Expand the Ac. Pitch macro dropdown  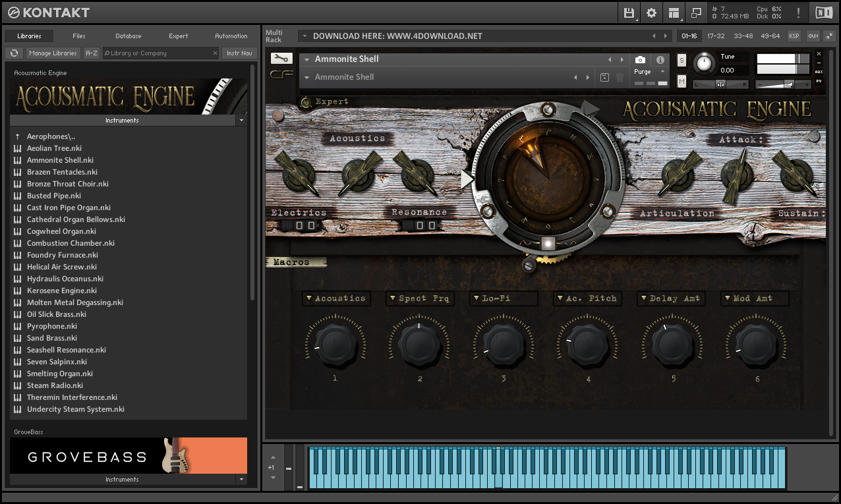587,298
